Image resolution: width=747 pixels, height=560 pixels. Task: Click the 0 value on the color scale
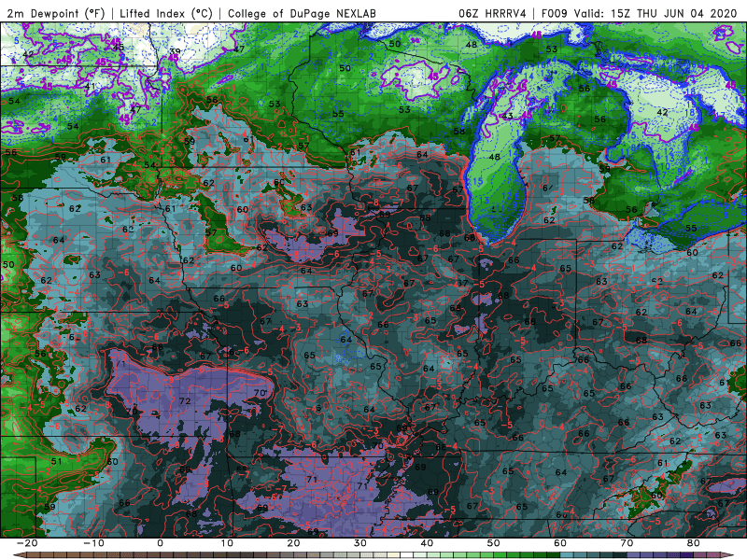click(x=160, y=543)
